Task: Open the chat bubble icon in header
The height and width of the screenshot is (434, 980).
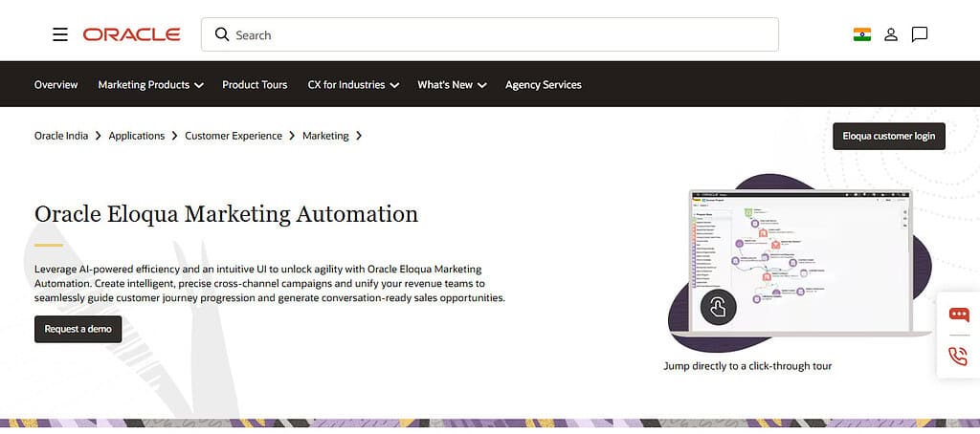Action: [x=920, y=34]
